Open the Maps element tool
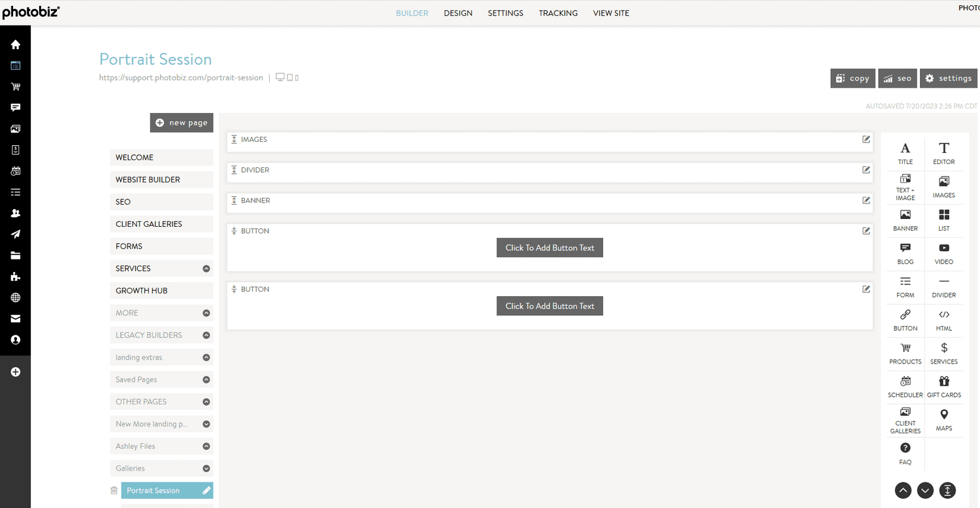The height and width of the screenshot is (508, 980). pos(943,420)
